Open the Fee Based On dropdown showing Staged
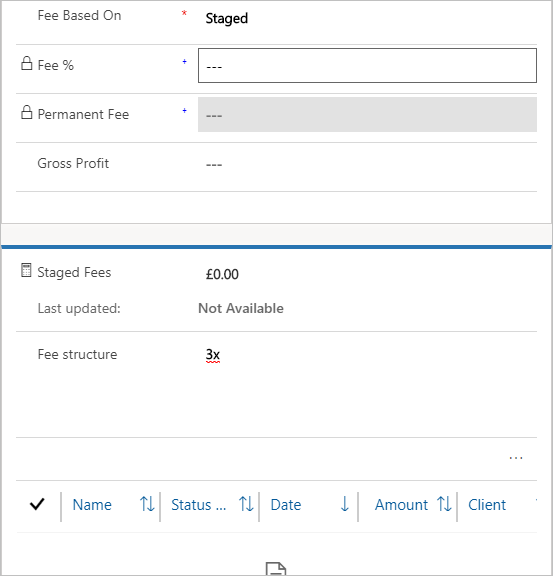Screen dimensions: 553x576 coord(367,18)
